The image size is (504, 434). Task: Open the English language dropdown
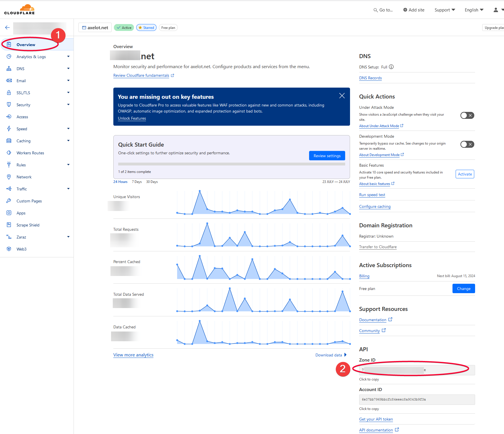click(x=474, y=10)
